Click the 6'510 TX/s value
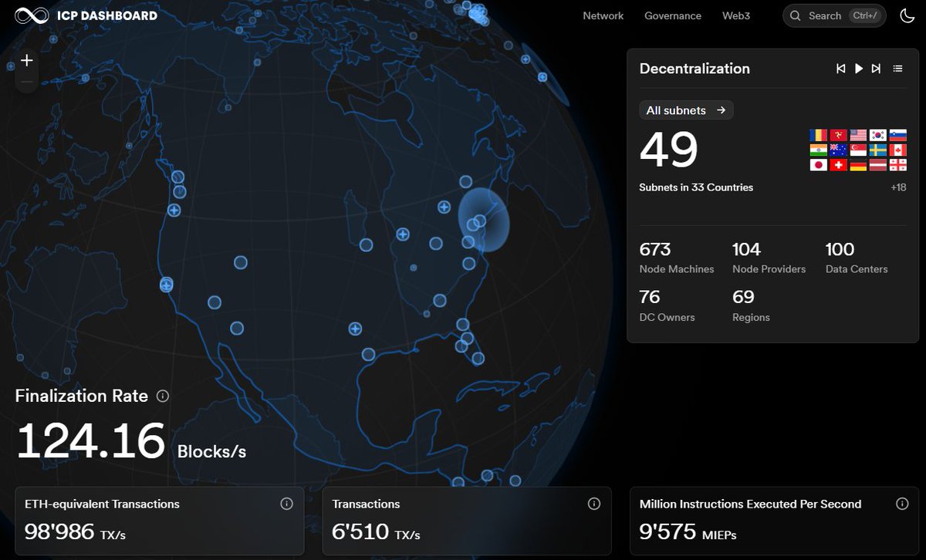 [376, 532]
